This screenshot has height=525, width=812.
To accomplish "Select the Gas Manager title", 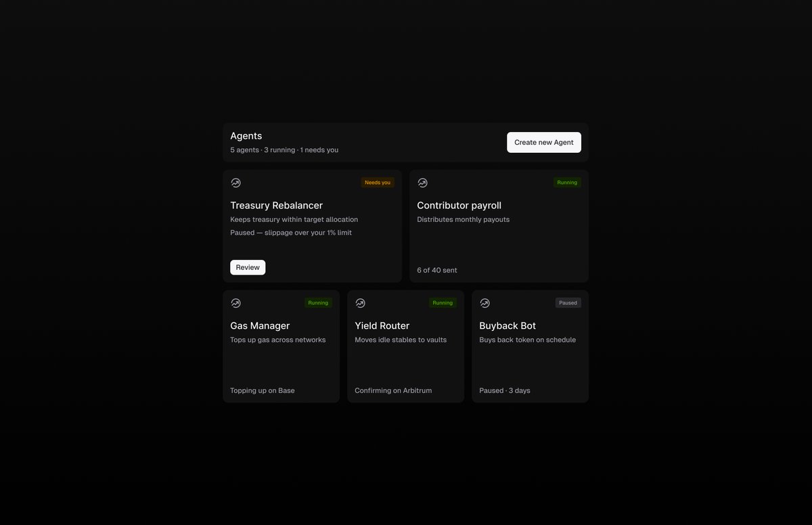I will tap(260, 325).
